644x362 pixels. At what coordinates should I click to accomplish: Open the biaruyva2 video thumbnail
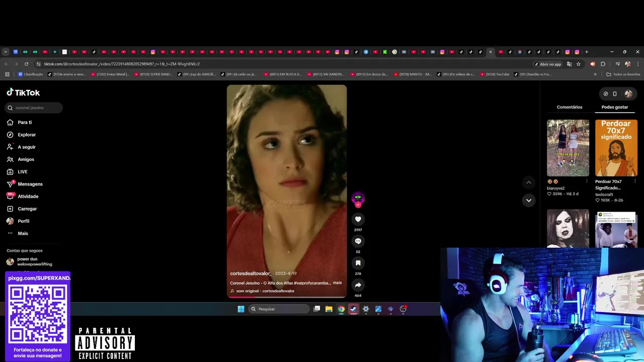(x=568, y=148)
